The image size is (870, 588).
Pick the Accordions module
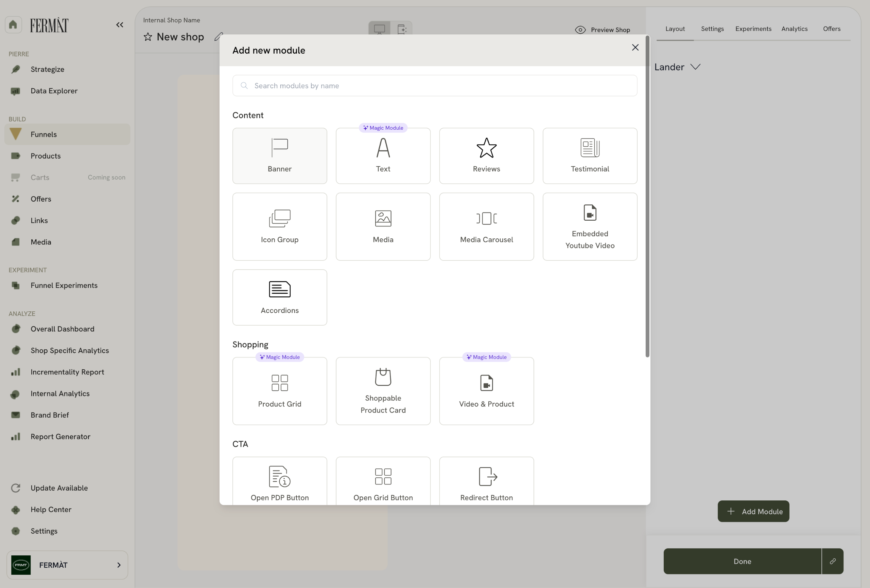(279, 297)
